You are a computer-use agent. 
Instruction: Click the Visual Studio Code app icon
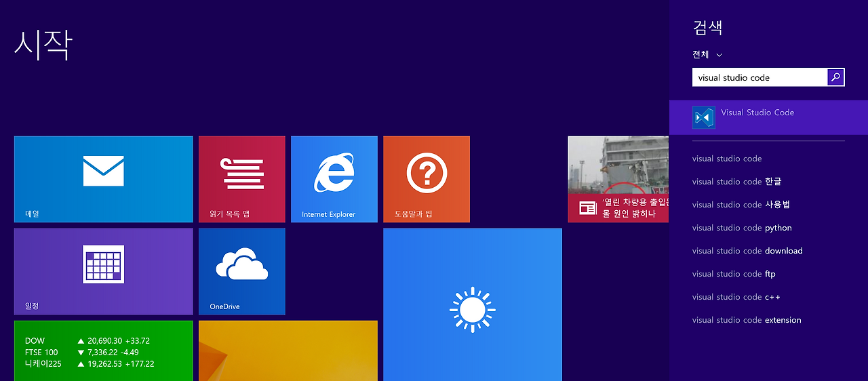704,117
